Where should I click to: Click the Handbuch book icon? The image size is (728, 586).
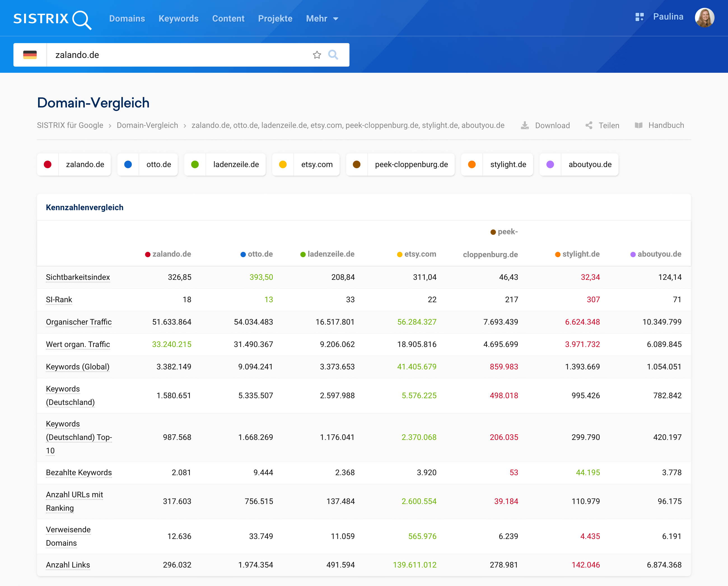(x=638, y=126)
